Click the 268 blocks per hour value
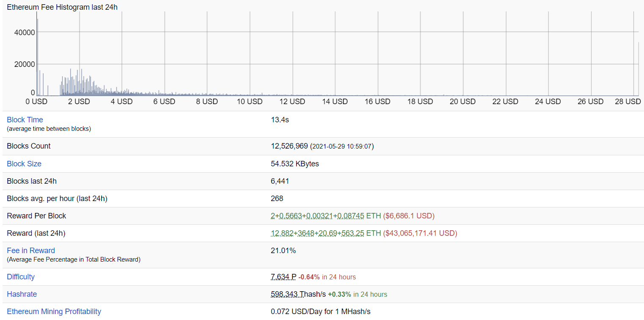This screenshot has width=644, height=320. coord(277,199)
